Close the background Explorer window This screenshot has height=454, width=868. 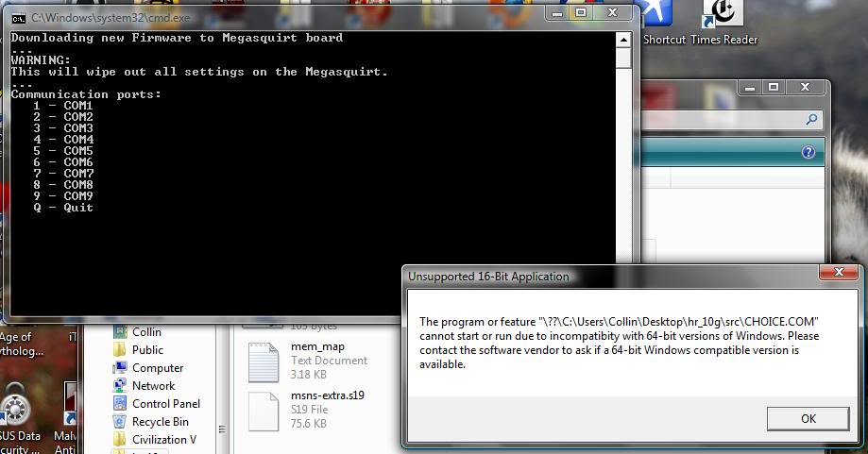(805, 88)
